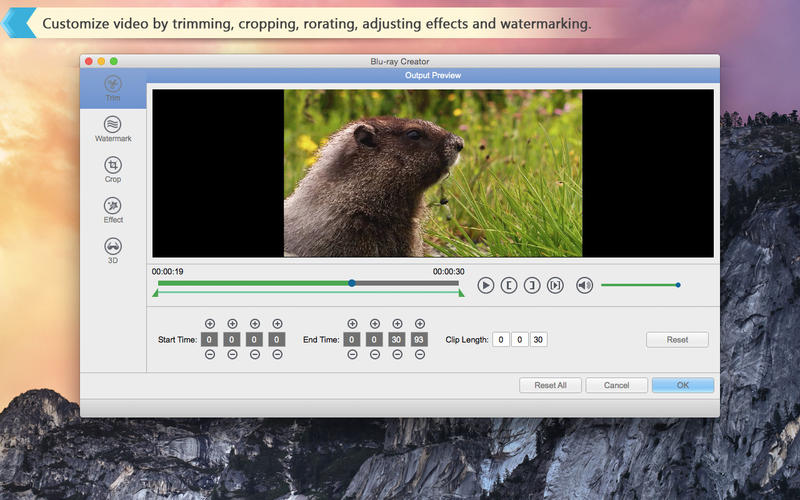Click the green trim end marker
800x500 pixels.
461,293
